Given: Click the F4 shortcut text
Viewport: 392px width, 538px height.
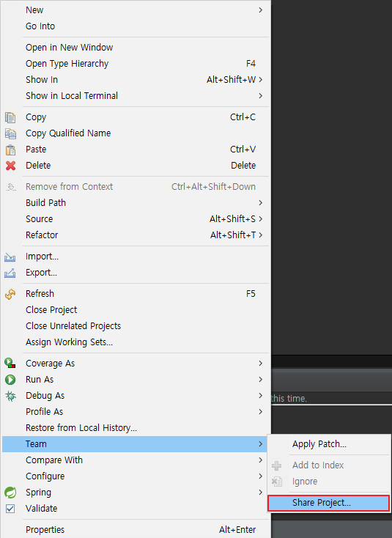Looking at the screenshot, I should 251,64.
